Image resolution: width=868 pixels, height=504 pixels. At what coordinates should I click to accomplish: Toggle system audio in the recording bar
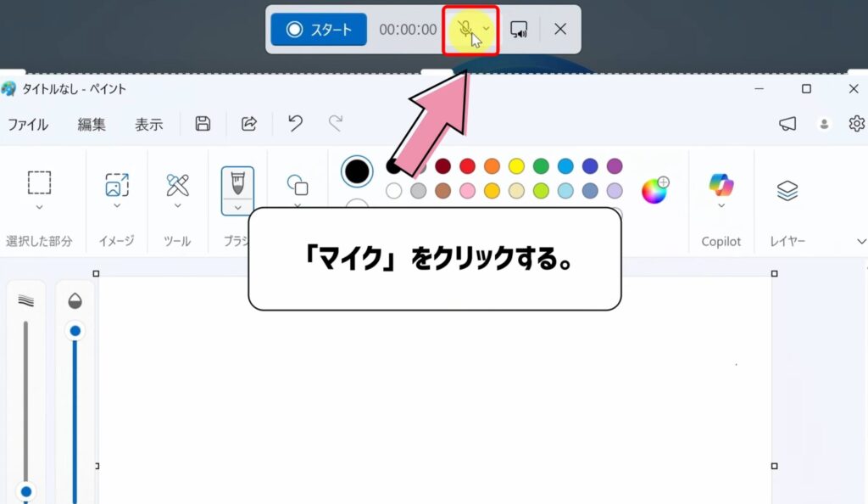[520, 29]
